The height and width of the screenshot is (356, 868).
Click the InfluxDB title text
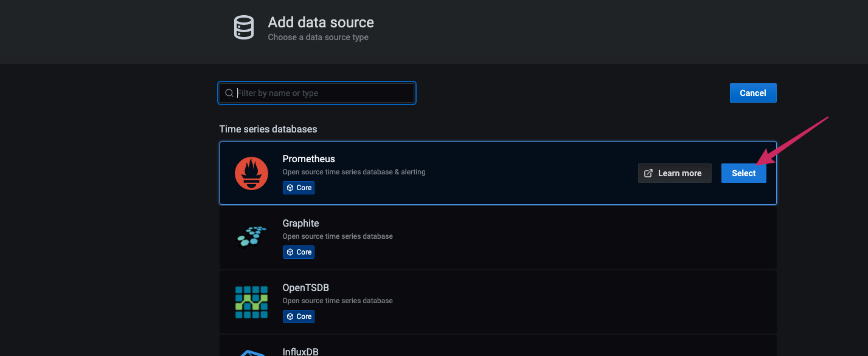[x=300, y=351]
